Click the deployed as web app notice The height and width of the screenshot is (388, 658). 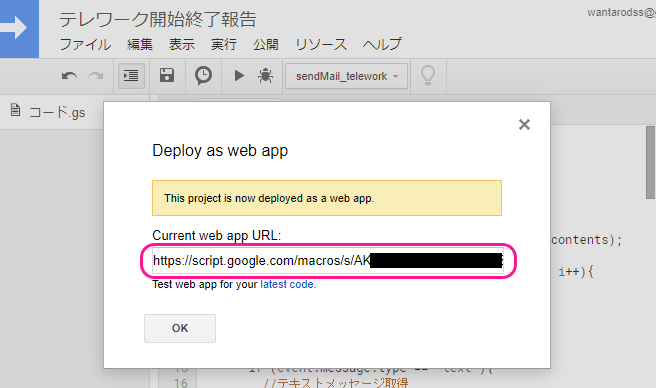pyautogui.click(x=327, y=198)
